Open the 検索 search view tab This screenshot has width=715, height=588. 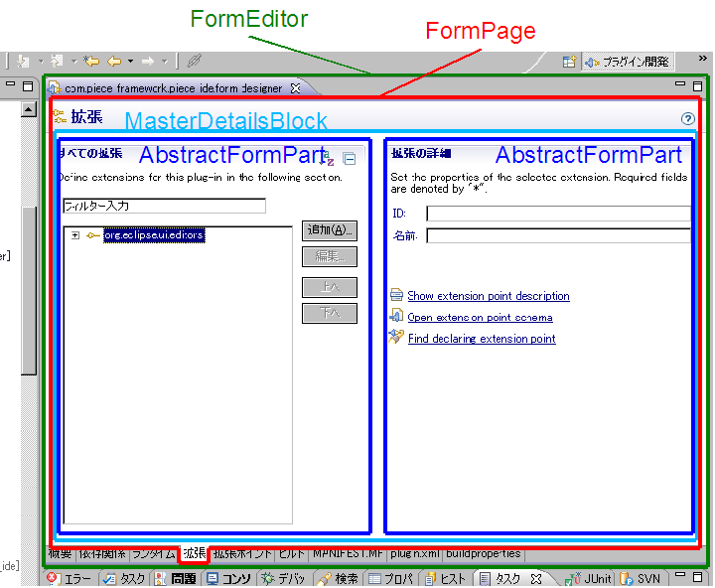(x=339, y=579)
